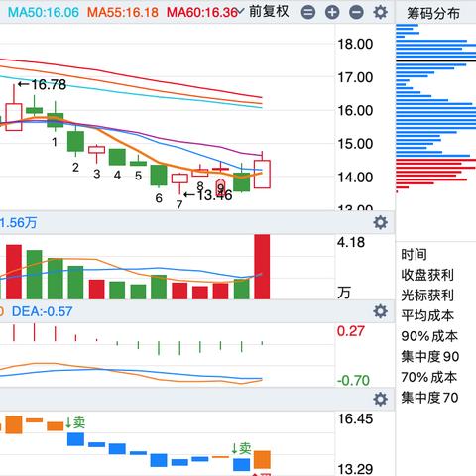476x476 pixels.
Task: Click the 4.18 volume axis label
Action: tap(351, 242)
